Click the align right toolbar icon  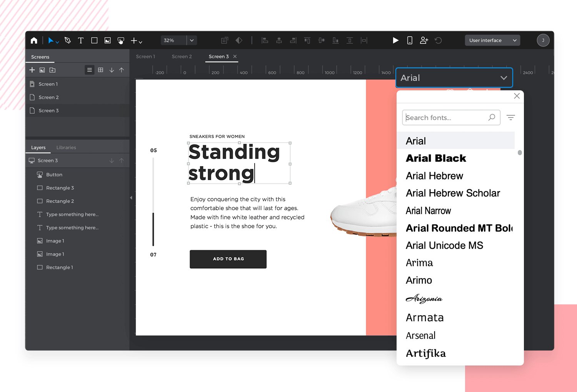293,40
